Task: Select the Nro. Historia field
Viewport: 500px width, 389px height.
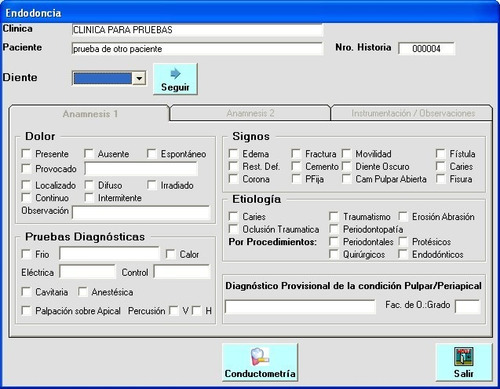Action: [426, 49]
